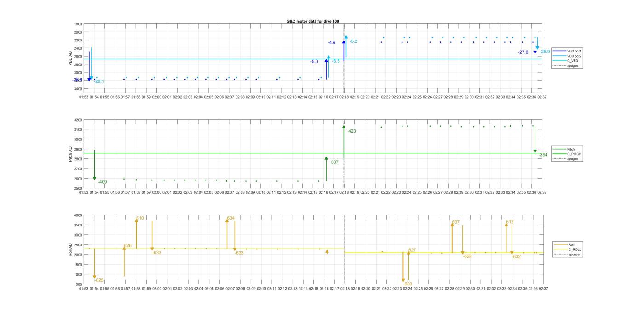Select 'VBD pot1' in the top legend
The width and height of the screenshot is (644, 319).
click(x=574, y=51)
